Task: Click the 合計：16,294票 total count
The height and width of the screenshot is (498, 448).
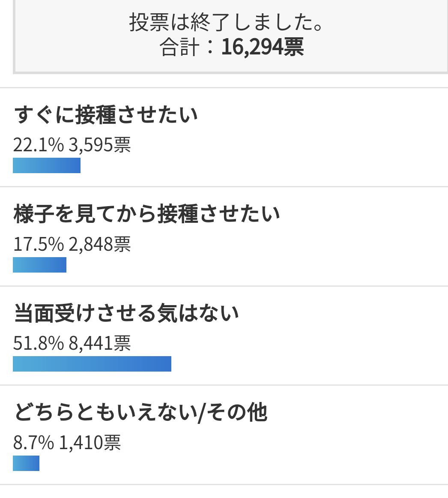Action: coord(231,47)
